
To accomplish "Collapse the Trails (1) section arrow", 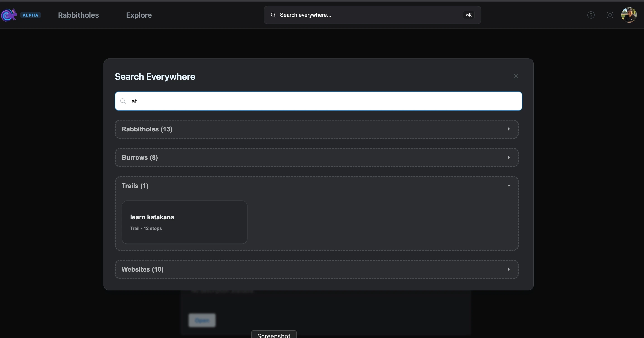I will (509, 186).
